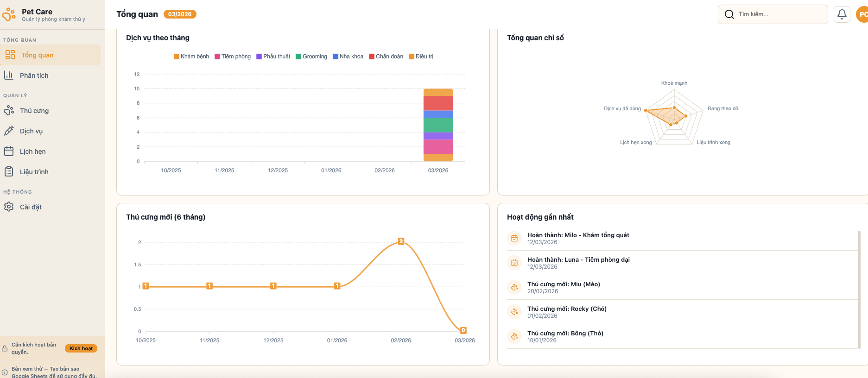The image size is (868, 378).
Task: Click the 02/2026 data point on line chart
Action: point(401,241)
